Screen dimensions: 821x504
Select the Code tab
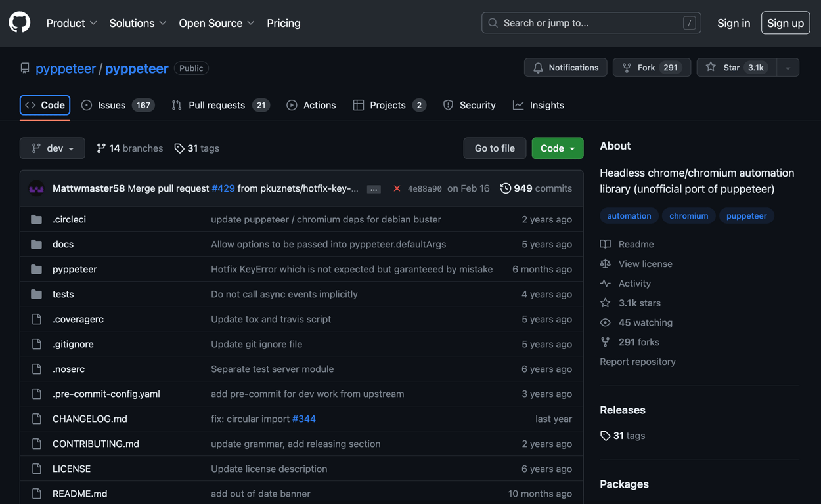[45, 105]
